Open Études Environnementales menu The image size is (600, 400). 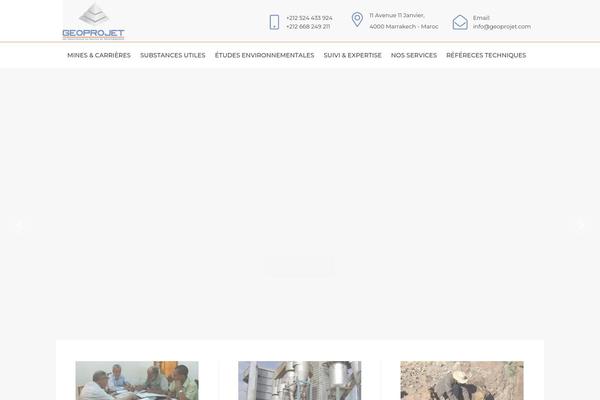(264, 55)
